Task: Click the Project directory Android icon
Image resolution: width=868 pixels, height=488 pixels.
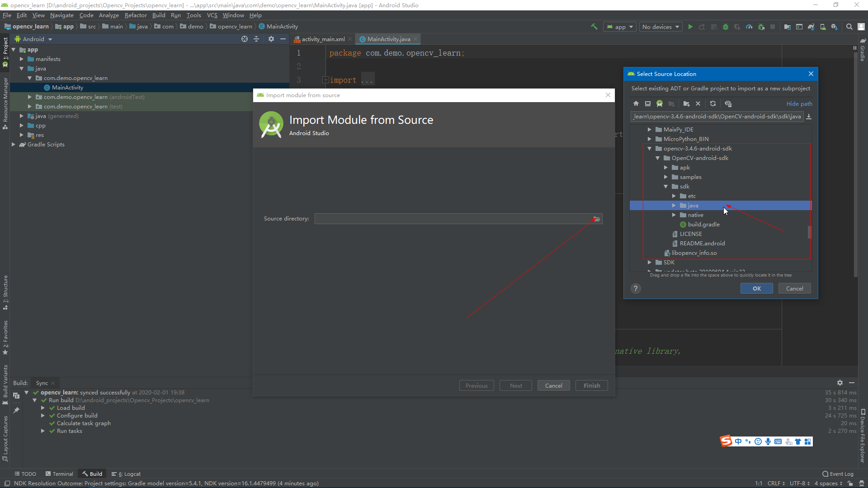Action: [660, 104]
